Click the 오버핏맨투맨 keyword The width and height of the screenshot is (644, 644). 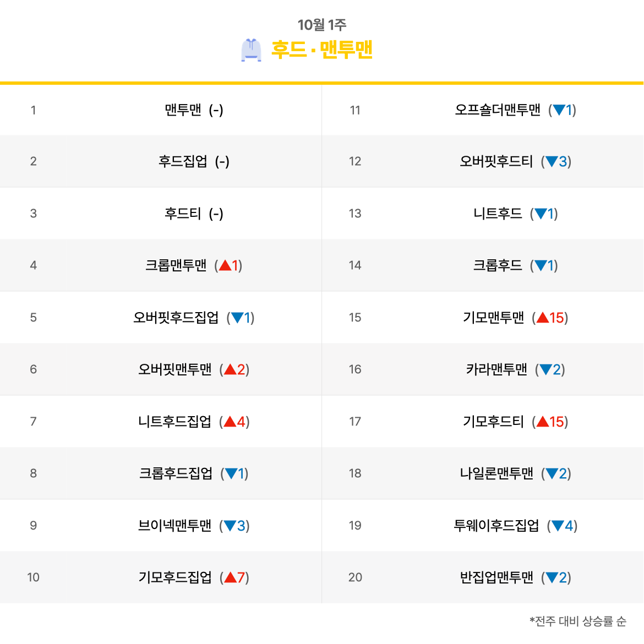(x=175, y=369)
